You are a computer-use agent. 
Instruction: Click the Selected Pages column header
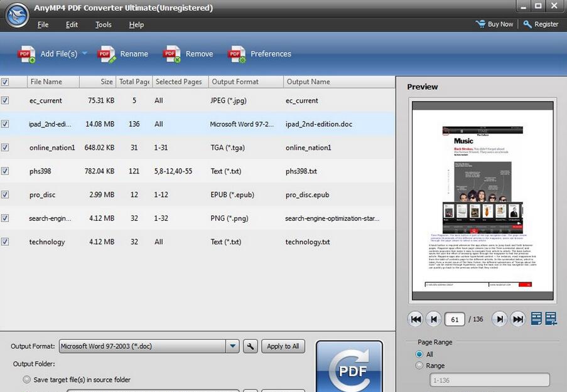point(180,82)
